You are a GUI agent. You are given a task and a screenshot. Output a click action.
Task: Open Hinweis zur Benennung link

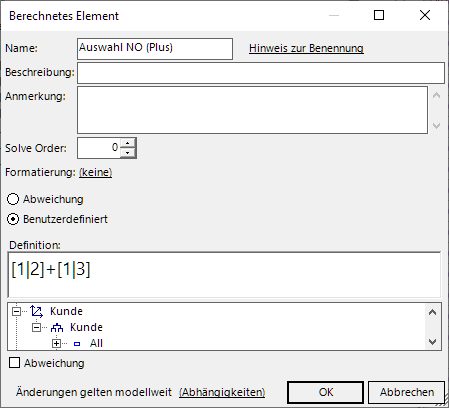point(306,48)
